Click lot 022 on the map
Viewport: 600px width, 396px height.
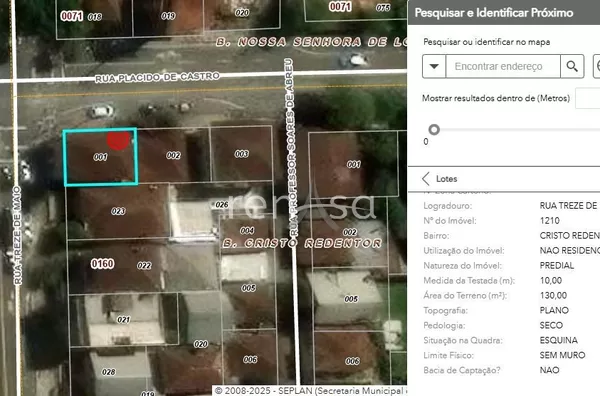click(144, 265)
